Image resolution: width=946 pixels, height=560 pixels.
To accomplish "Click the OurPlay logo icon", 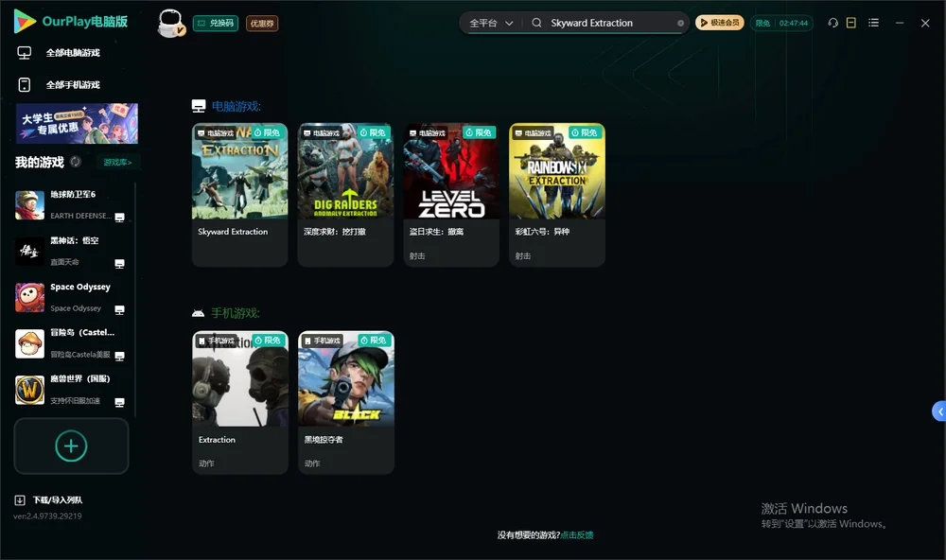I will click(25, 22).
